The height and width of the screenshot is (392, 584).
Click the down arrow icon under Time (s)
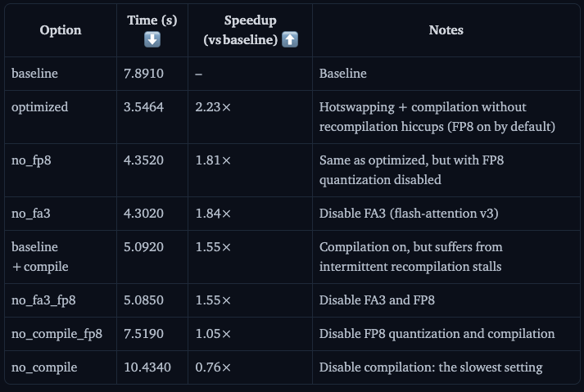tap(152, 39)
